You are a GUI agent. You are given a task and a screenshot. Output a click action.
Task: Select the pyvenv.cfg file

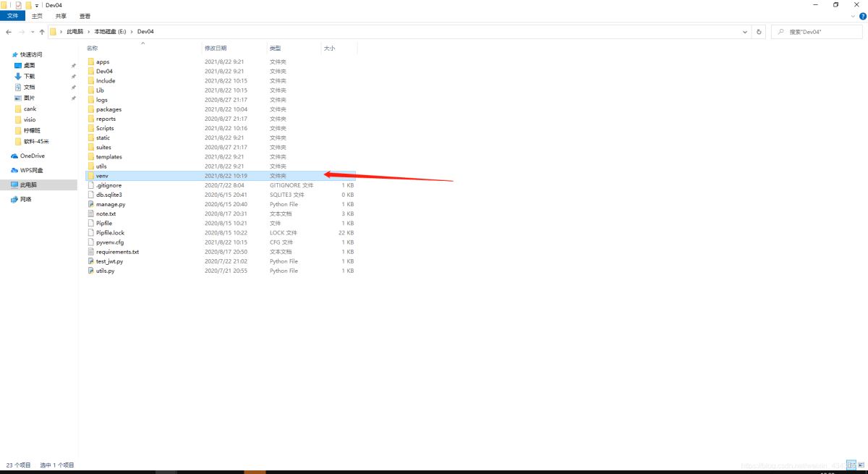[110, 242]
